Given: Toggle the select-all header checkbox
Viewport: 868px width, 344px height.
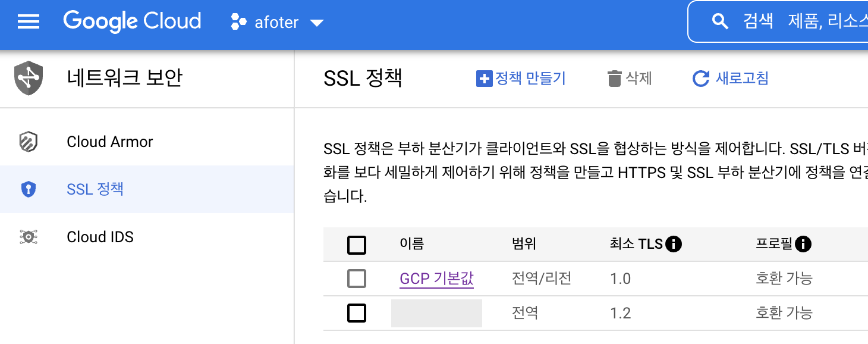Looking at the screenshot, I should pyautogui.click(x=357, y=245).
